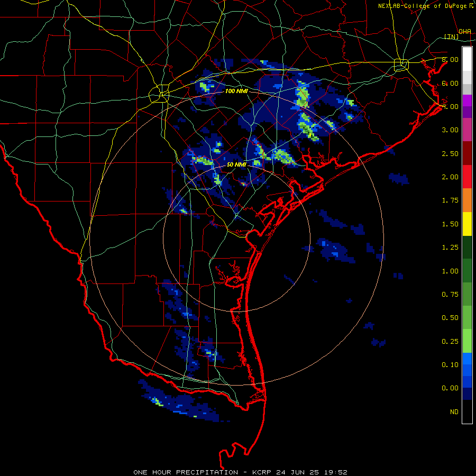Select the black ND legend swatch
Image resolution: width=476 pixels, height=476 pixels.
467,411
